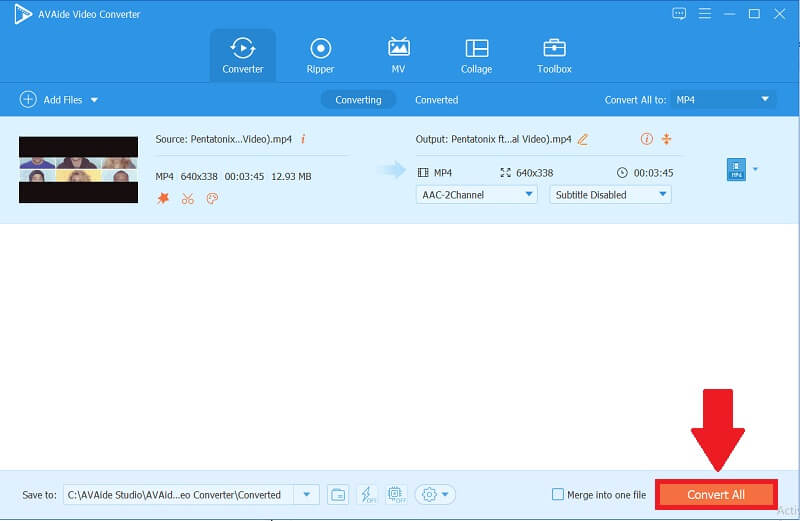Click the MP4 output format icon
The height and width of the screenshot is (521, 800).
pyautogui.click(x=736, y=169)
